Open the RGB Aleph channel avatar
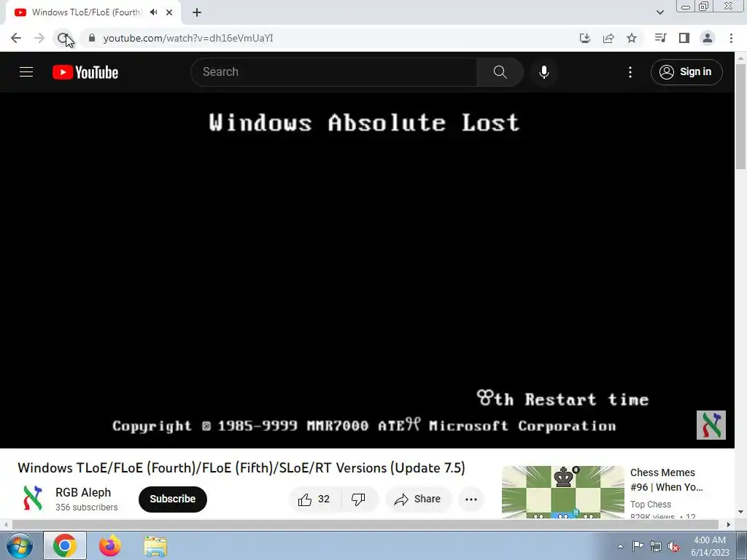The height and width of the screenshot is (560, 747). tap(32, 499)
